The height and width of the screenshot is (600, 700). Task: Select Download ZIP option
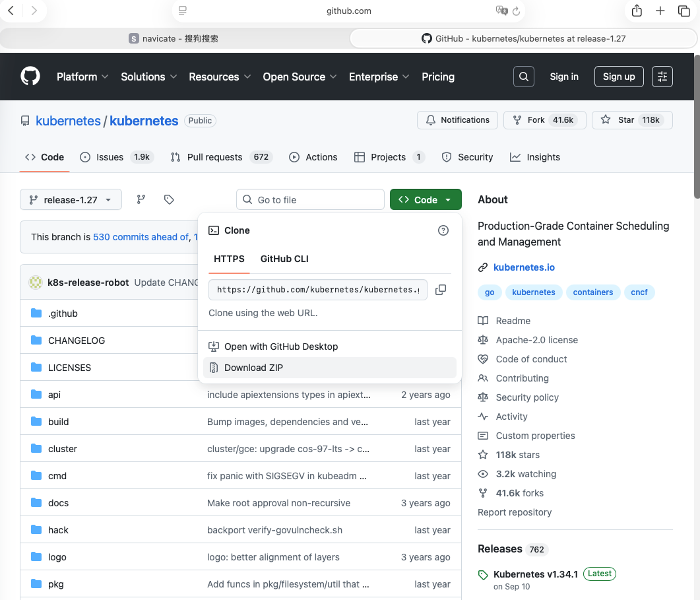coord(329,368)
